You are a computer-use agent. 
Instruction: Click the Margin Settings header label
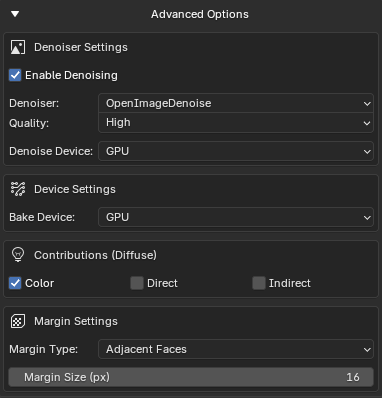(x=76, y=321)
